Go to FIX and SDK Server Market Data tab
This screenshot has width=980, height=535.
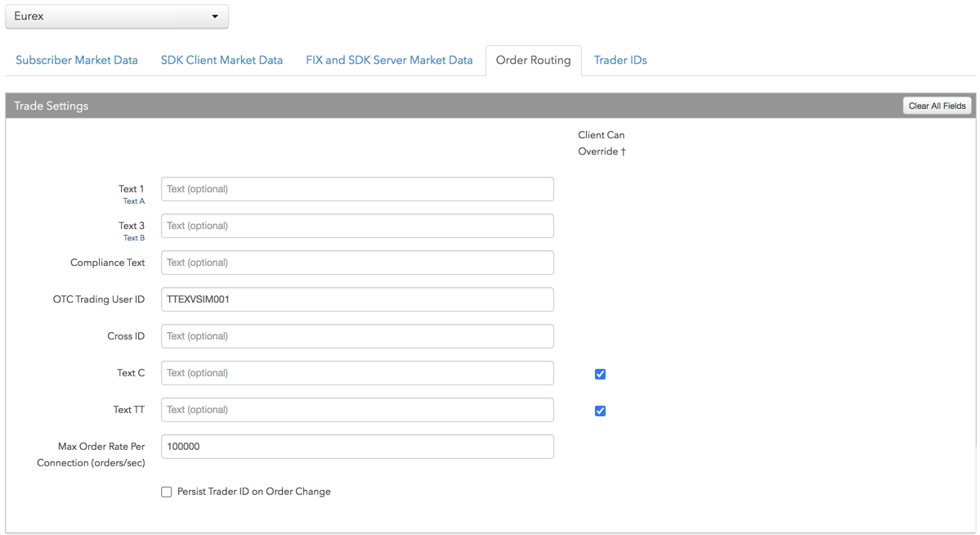point(389,60)
